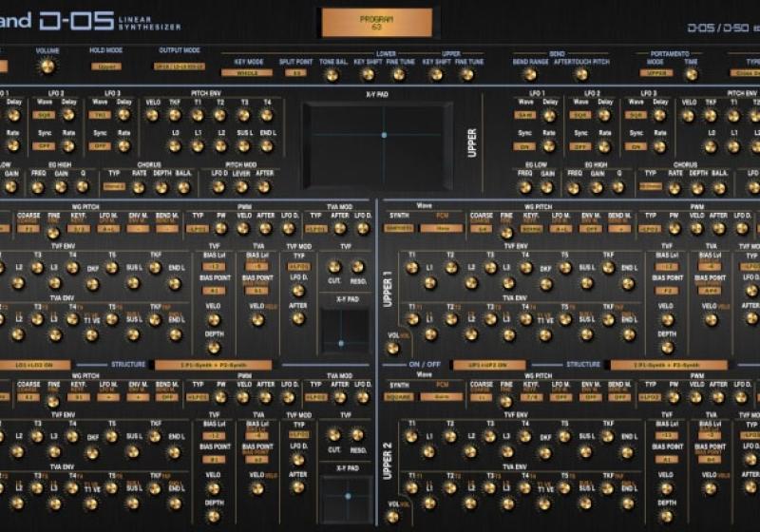Viewport: 760px width, 532px height.
Task: Click Upper 1 TVF BIAS POINT value
Action: click(667, 292)
